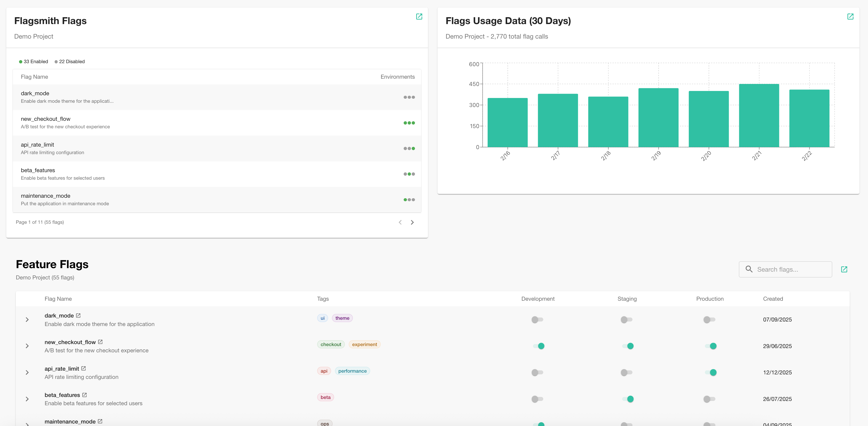Expand the dark_mode flag row
Screen dimensions: 868x426
tap(27, 319)
